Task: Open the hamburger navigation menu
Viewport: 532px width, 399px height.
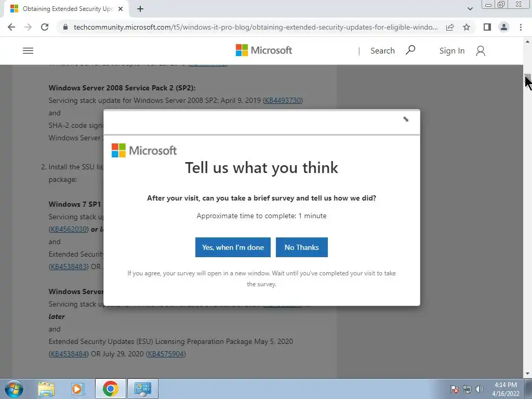Action: tap(28, 51)
